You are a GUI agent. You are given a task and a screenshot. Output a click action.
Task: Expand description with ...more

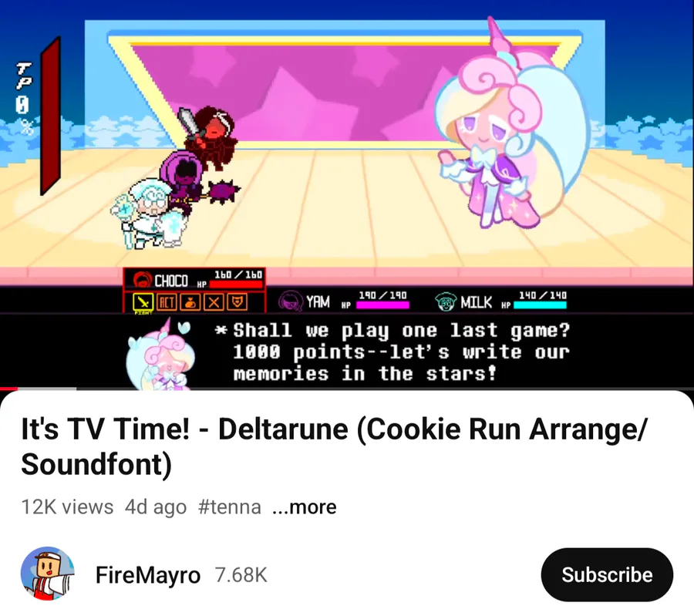[x=305, y=507]
